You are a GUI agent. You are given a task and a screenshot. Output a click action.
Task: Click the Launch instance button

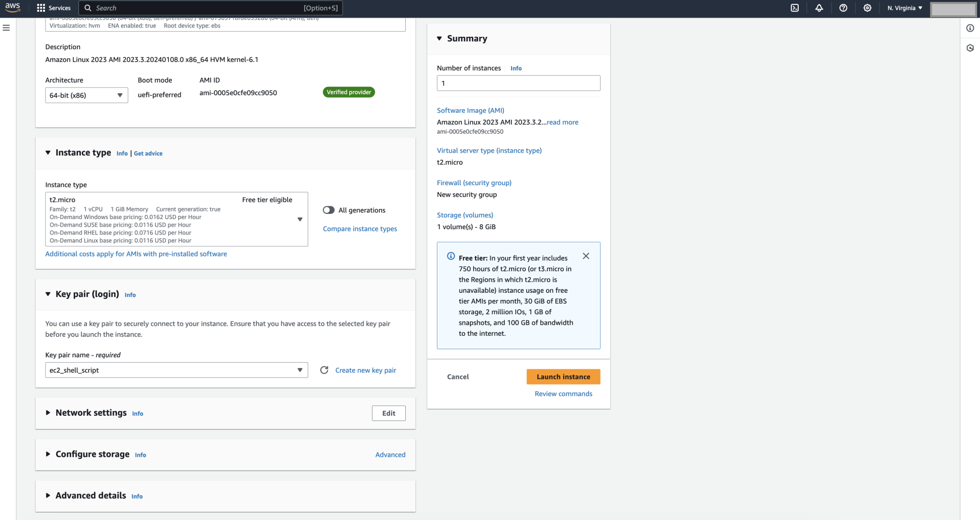pos(563,376)
